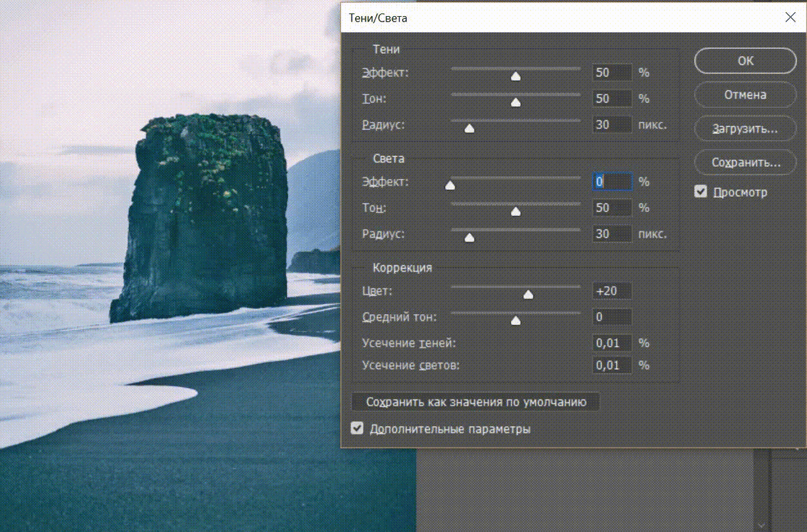Click the Тени Радиус value field
This screenshot has width=807, height=532.
[612, 124]
